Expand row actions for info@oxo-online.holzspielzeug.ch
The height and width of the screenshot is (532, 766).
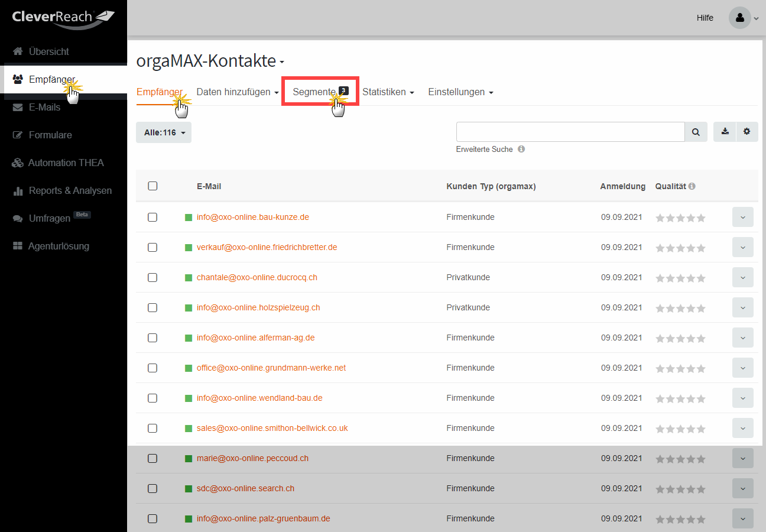pyautogui.click(x=743, y=307)
